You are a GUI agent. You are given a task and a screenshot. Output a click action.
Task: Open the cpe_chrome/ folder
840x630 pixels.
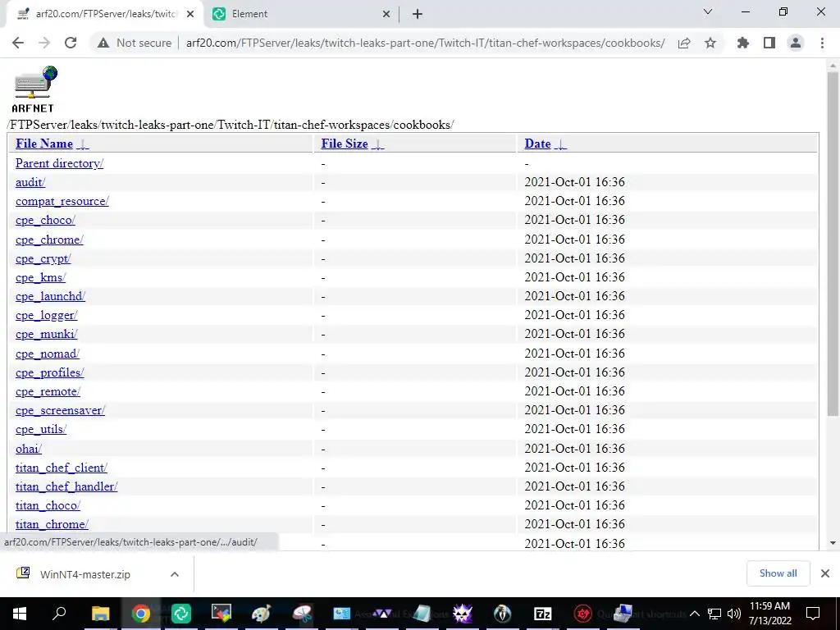[x=49, y=240]
